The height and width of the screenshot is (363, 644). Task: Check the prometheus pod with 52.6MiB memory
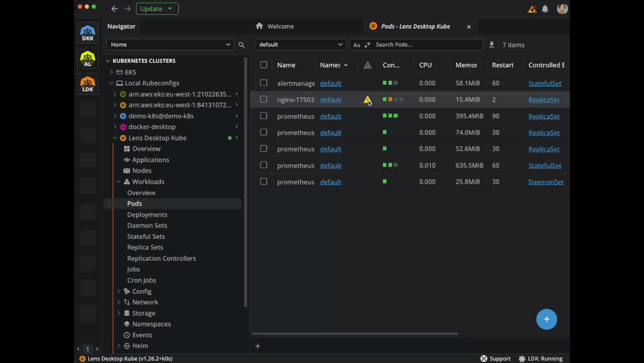264,149
